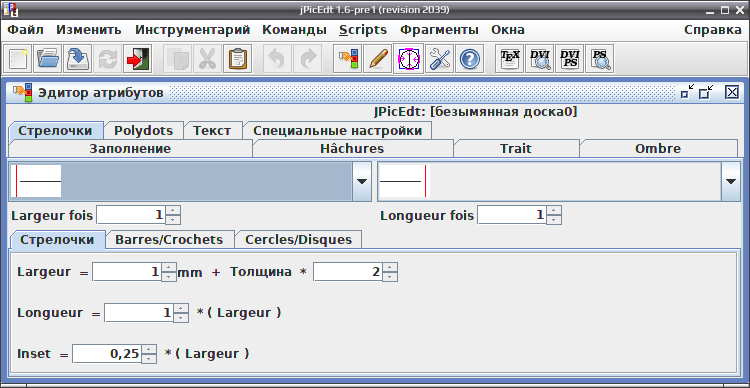Click the redo arrow icon

pos(307,59)
